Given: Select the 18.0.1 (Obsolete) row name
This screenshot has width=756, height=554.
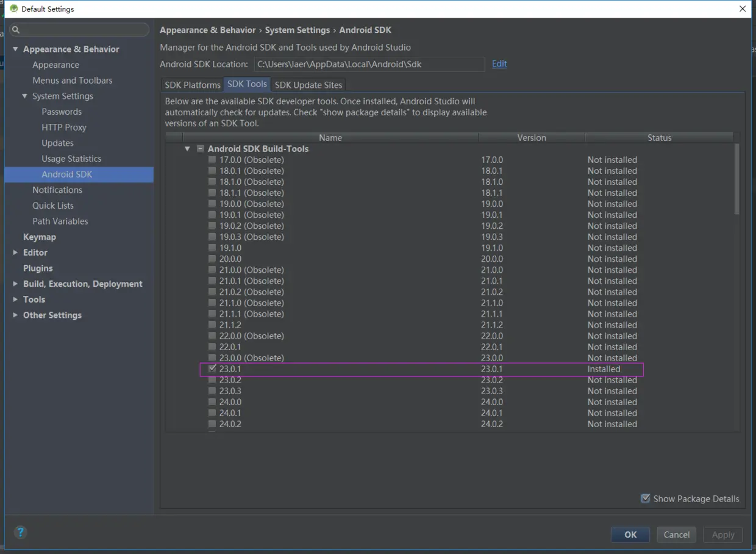Looking at the screenshot, I should [251, 171].
